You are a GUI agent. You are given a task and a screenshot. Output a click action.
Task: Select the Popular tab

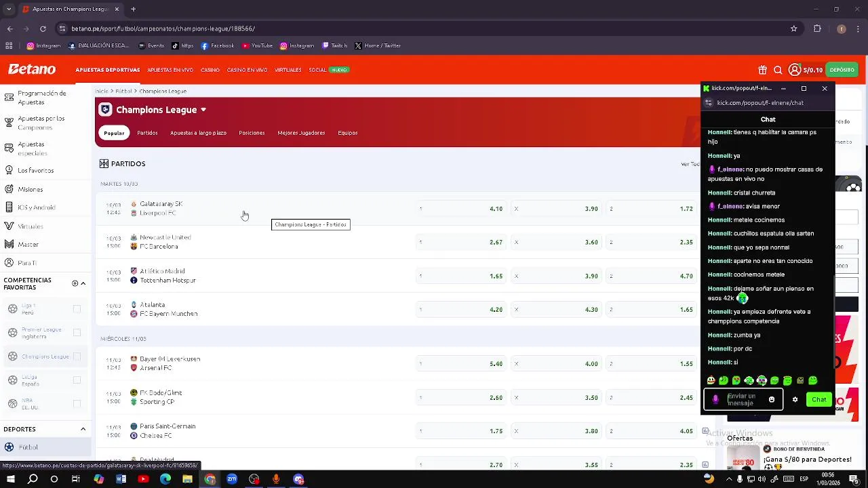[x=114, y=133]
